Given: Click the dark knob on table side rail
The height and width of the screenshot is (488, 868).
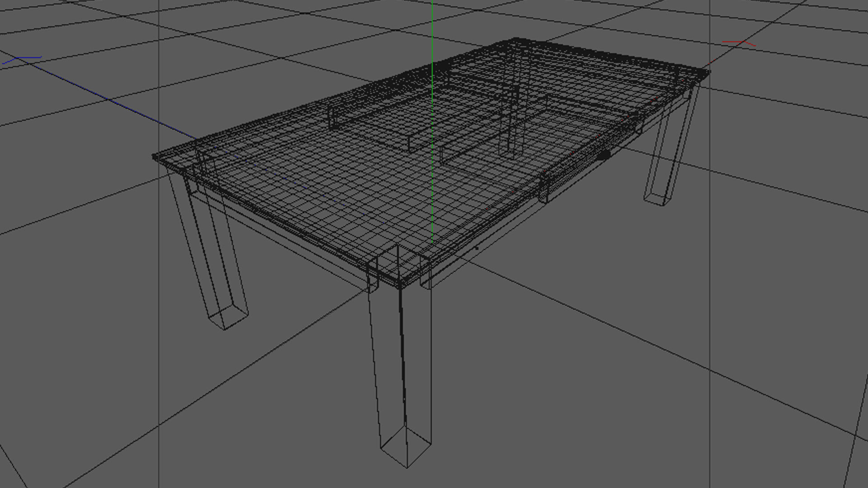Looking at the screenshot, I should click(x=604, y=155).
